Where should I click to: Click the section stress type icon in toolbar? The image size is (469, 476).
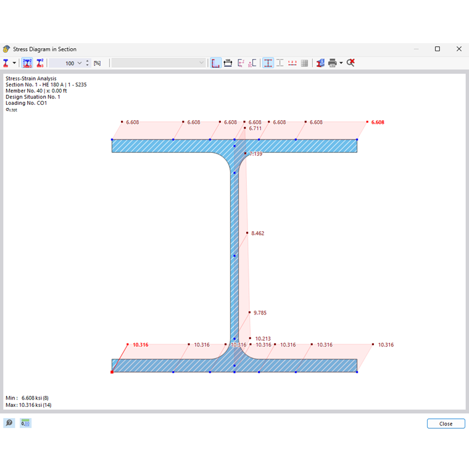pos(6,63)
